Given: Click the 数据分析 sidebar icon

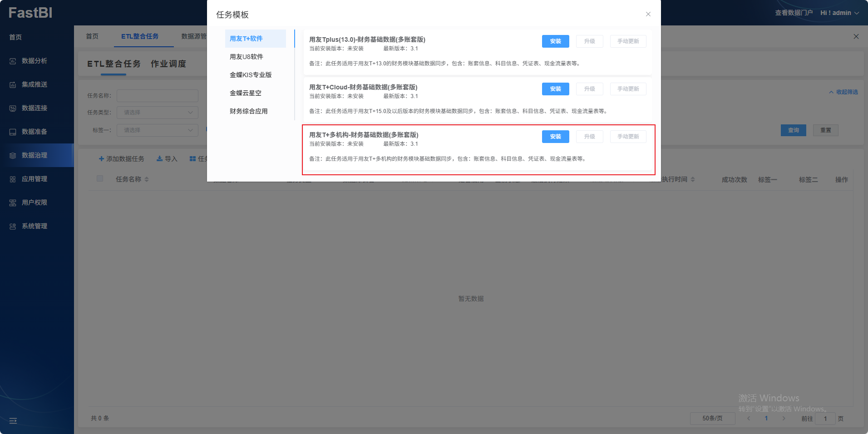Looking at the screenshot, I should tap(13, 61).
